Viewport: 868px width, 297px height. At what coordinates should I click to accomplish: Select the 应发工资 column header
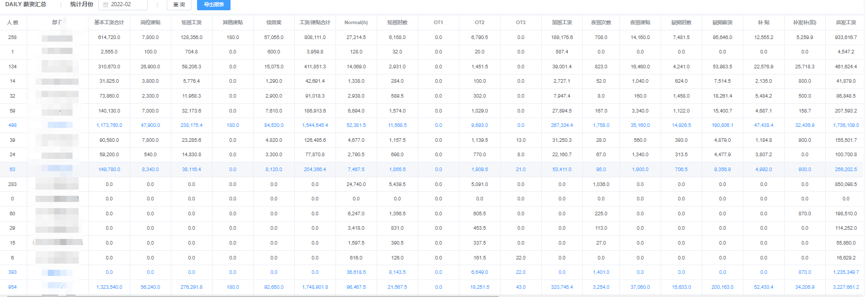coord(846,23)
